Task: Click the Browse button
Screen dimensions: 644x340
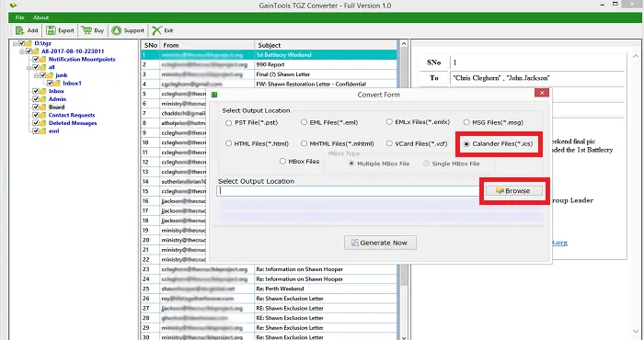Action: point(513,191)
